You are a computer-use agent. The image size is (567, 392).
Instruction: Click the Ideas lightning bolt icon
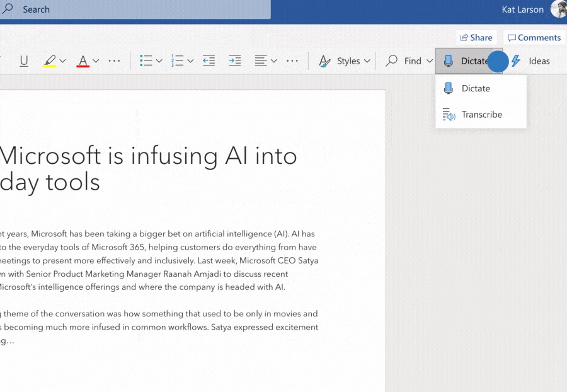(x=516, y=61)
